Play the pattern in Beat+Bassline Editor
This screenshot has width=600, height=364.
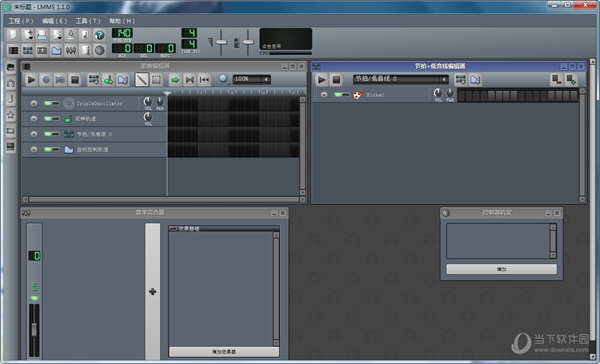[x=321, y=80]
